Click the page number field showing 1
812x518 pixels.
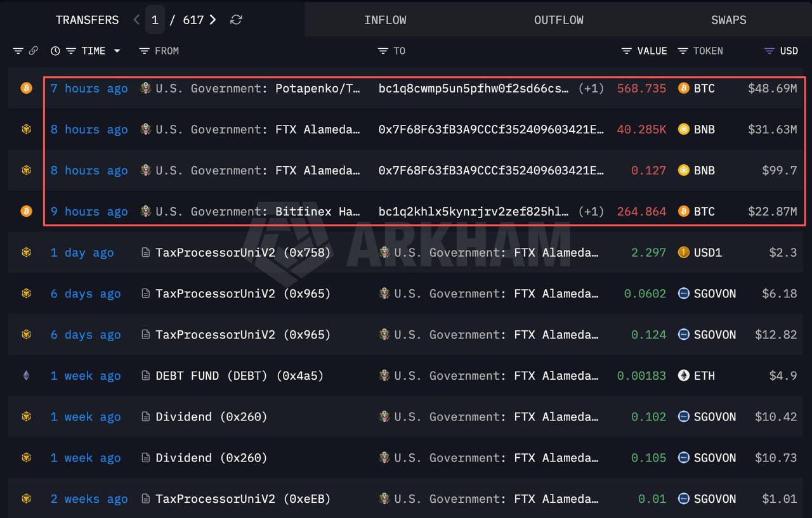[155, 20]
